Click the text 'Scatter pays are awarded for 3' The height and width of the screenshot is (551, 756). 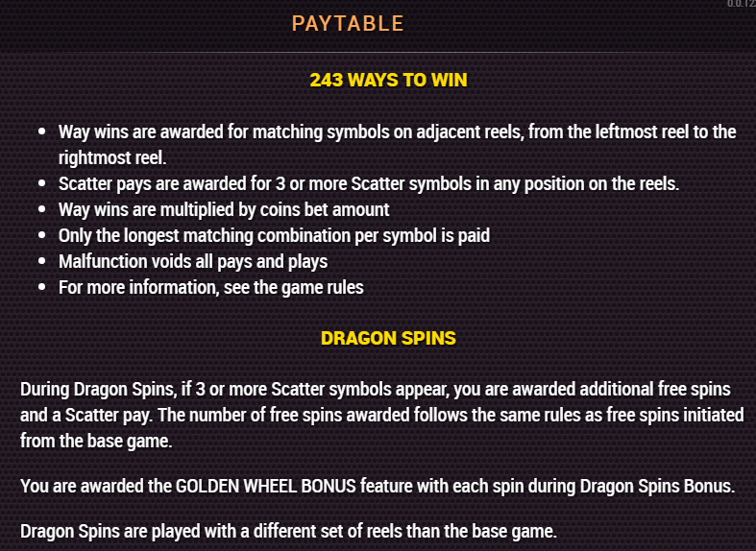[x=172, y=184]
